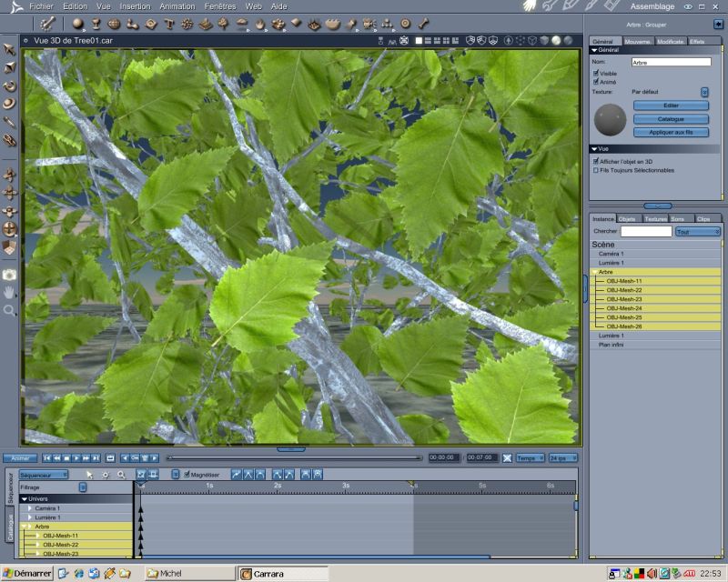Select the Text tool in top toolbar

click(169, 24)
